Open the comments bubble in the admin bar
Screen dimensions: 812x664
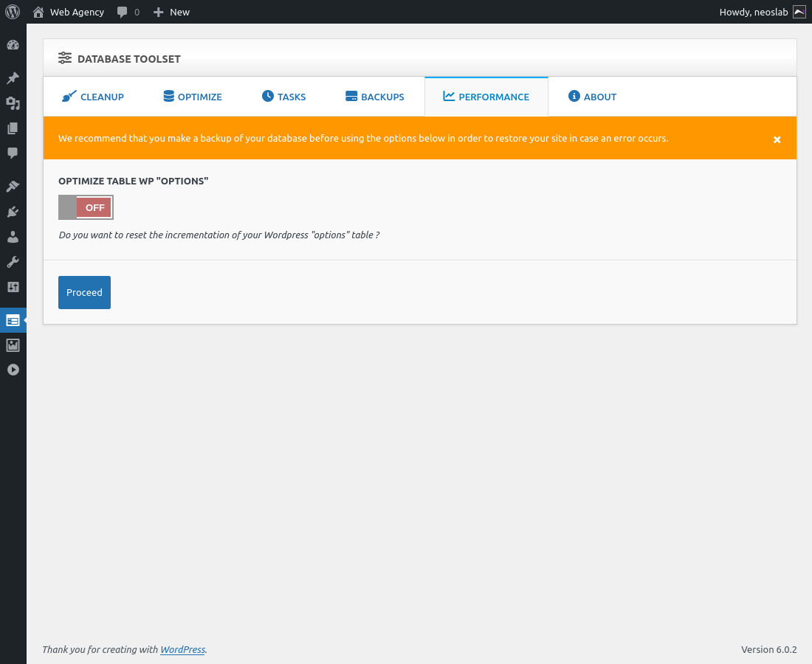[128, 12]
